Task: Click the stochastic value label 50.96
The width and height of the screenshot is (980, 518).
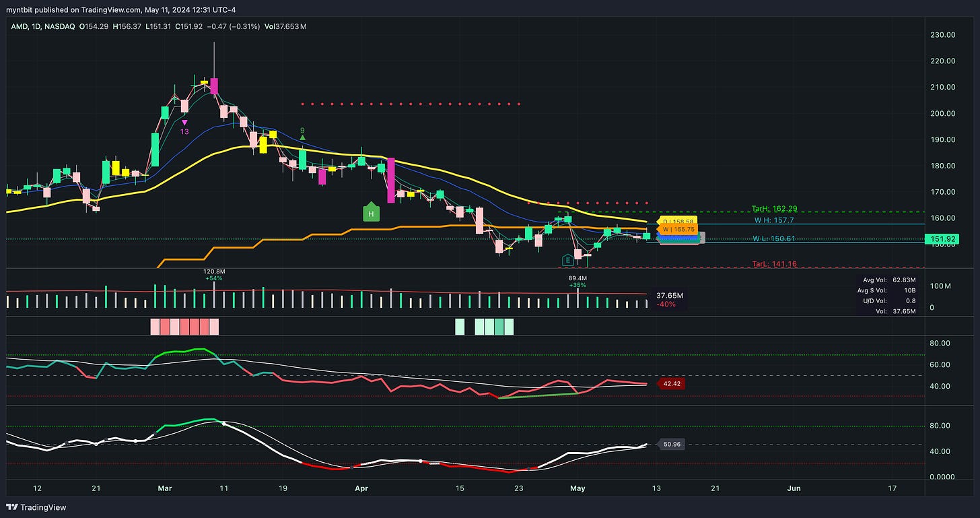Action: [x=672, y=445]
